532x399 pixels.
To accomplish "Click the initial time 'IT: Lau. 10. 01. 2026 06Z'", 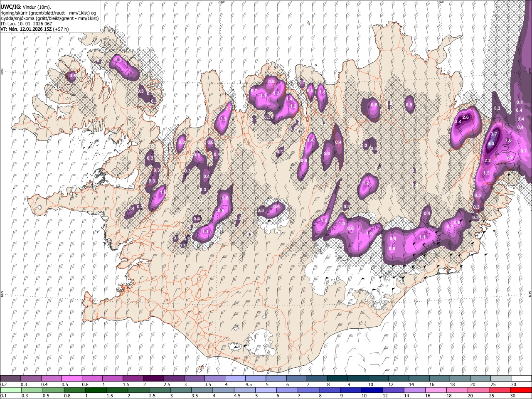I will tap(26, 24).
